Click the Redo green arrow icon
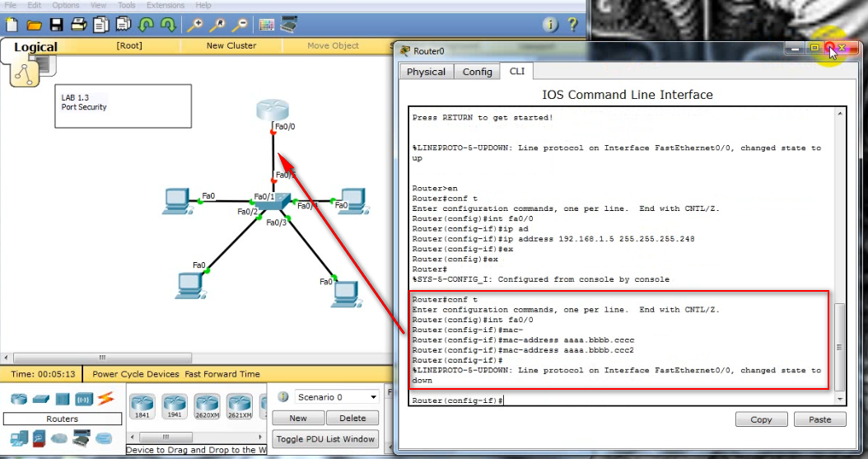The image size is (868, 459). [168, 25]
